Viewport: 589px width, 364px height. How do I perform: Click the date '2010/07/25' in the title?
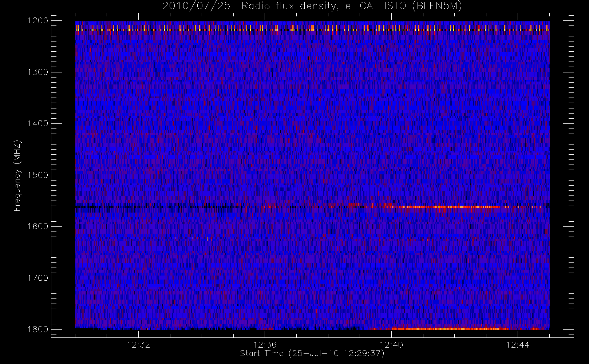coord(196,6)
